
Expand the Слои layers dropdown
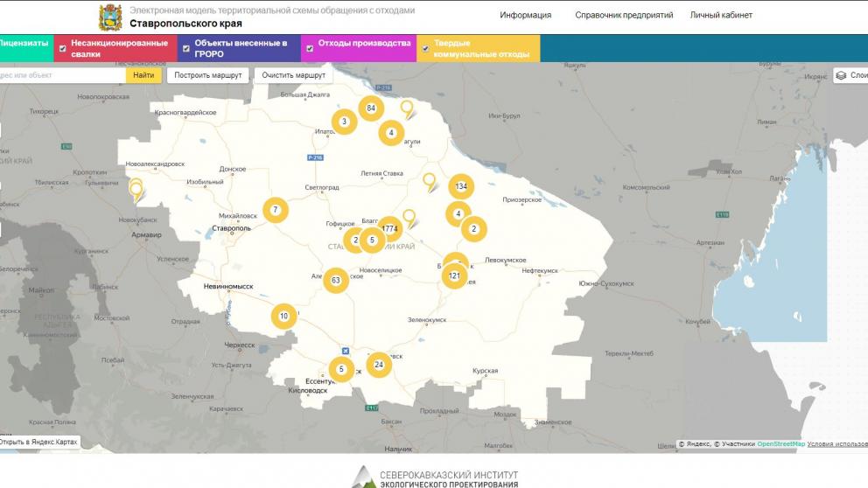tap(850, 75)
